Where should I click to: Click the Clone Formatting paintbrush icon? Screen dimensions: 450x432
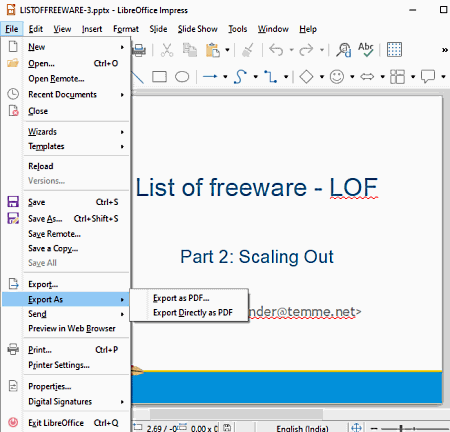pos(248,50)
